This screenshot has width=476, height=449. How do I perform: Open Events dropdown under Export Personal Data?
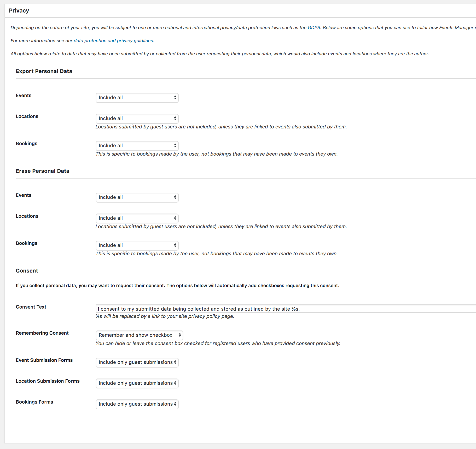point(137,98)
